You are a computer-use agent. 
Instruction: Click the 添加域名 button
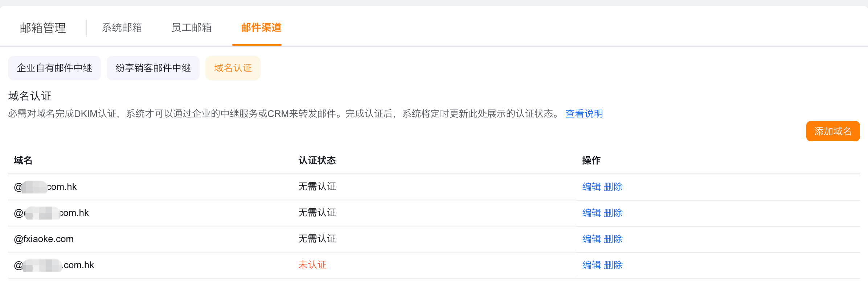tap(833, 131)
